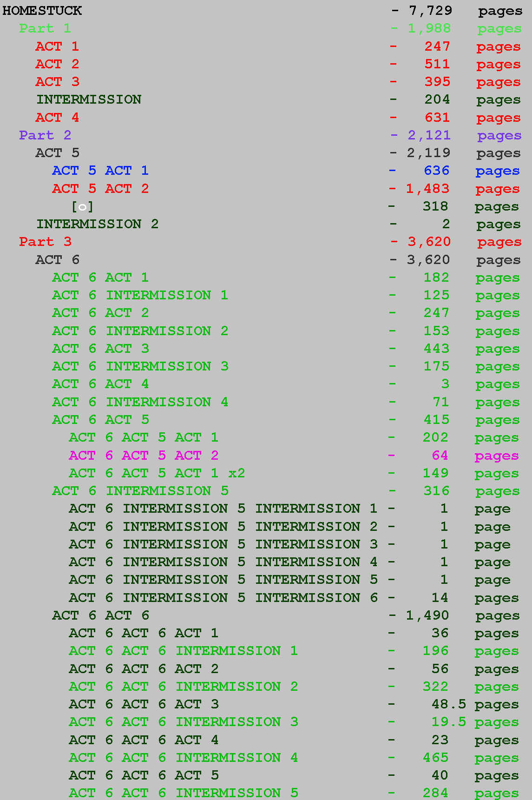The width and height of the screenshot is (532, 800).
Task: Click the red 'ACT 5 ACT 2' row
Action: [x=100, y=189]
